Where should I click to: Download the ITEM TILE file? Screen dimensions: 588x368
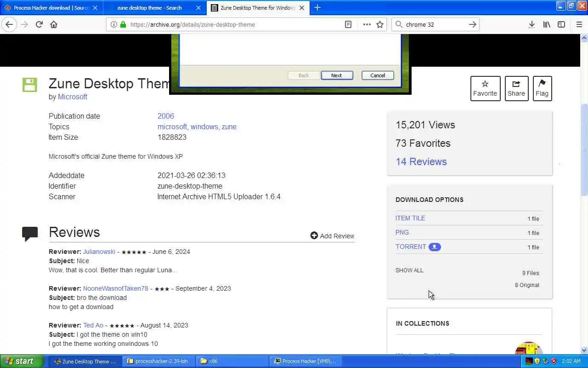tap(410, 218)
